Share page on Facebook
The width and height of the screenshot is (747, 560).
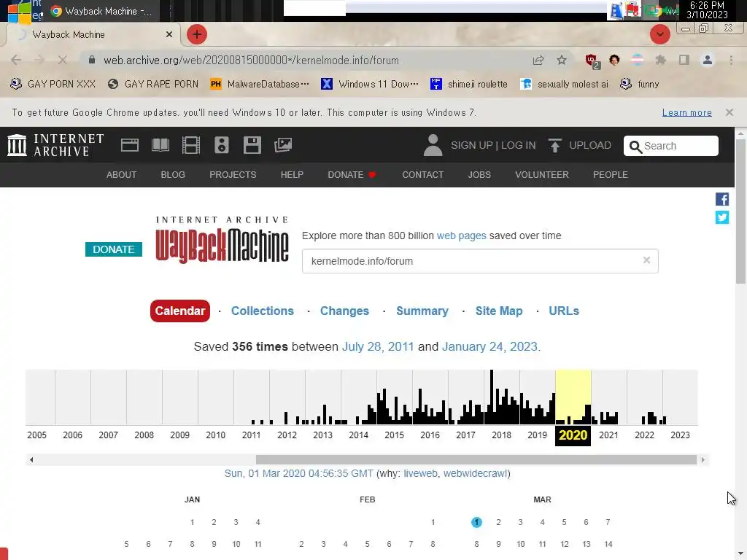pos(721,199)
